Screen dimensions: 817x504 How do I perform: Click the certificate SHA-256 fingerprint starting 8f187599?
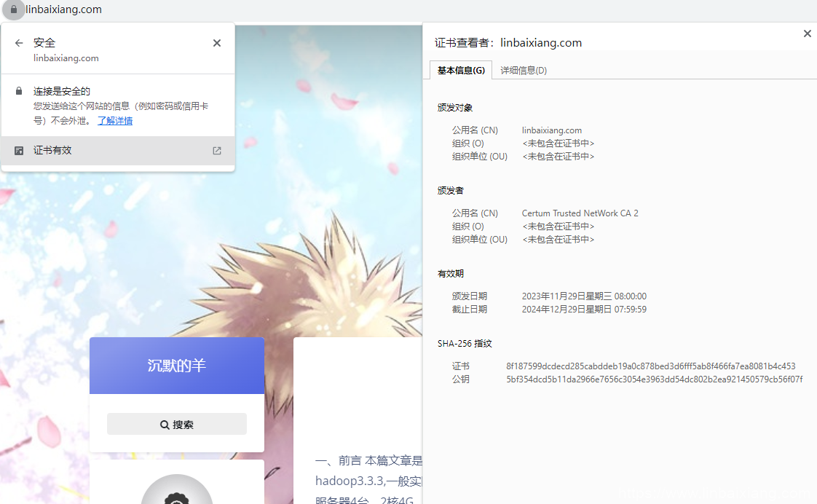(651, 366)
